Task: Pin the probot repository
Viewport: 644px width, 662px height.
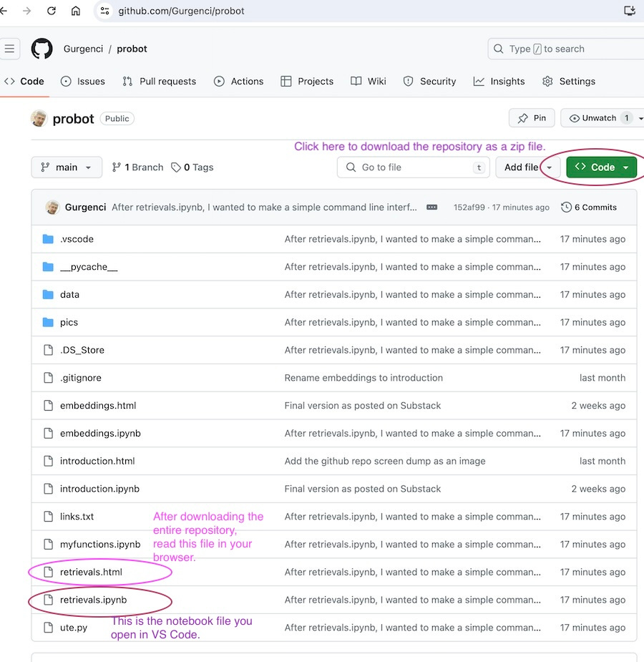Action: (532, 118)
